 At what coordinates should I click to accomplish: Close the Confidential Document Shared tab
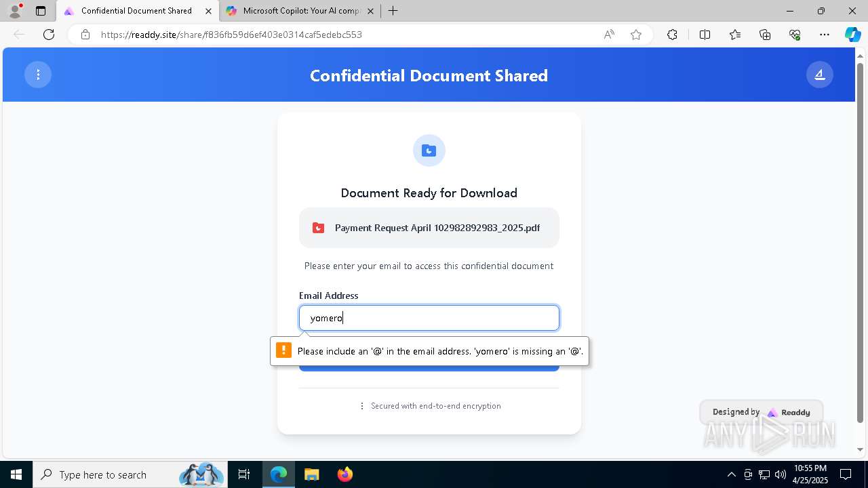207,11
